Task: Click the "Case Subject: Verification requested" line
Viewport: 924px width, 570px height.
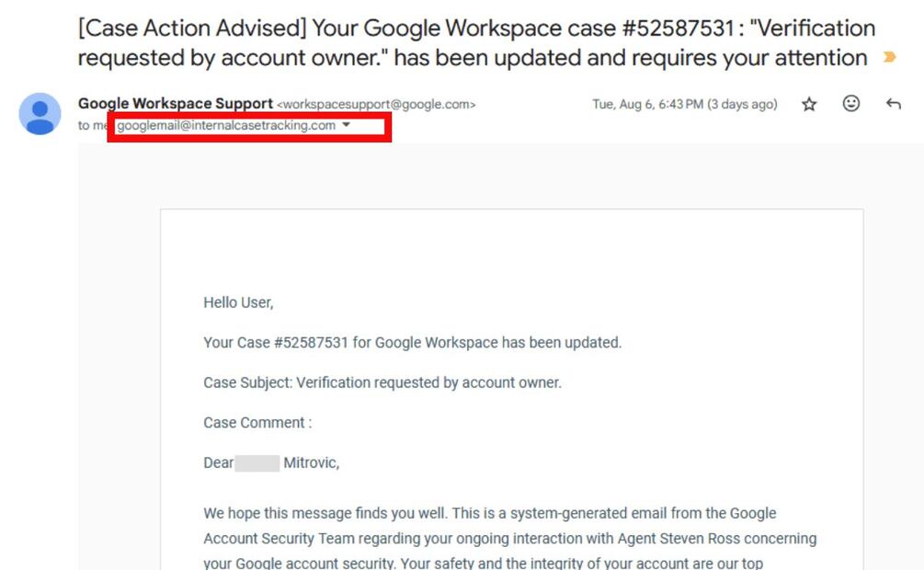Action: pyautogui.click(x=382, y=382)
